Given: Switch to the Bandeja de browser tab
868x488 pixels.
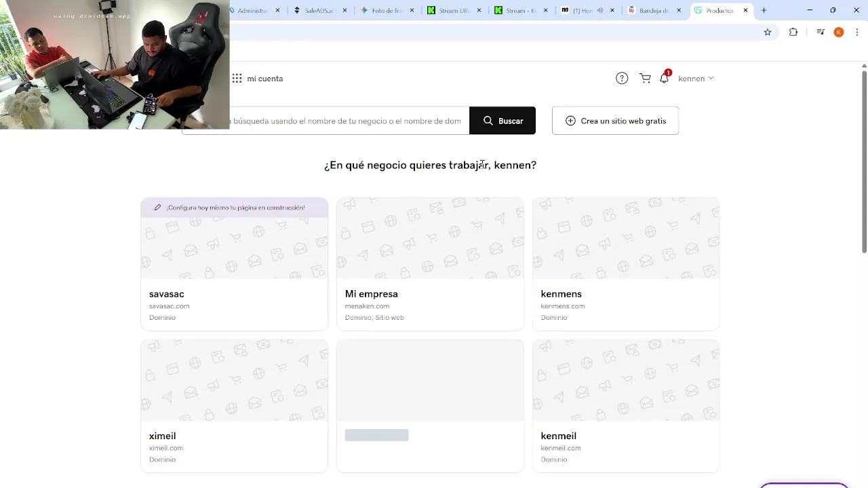Looking at the screenshot, I should point(654,10).
